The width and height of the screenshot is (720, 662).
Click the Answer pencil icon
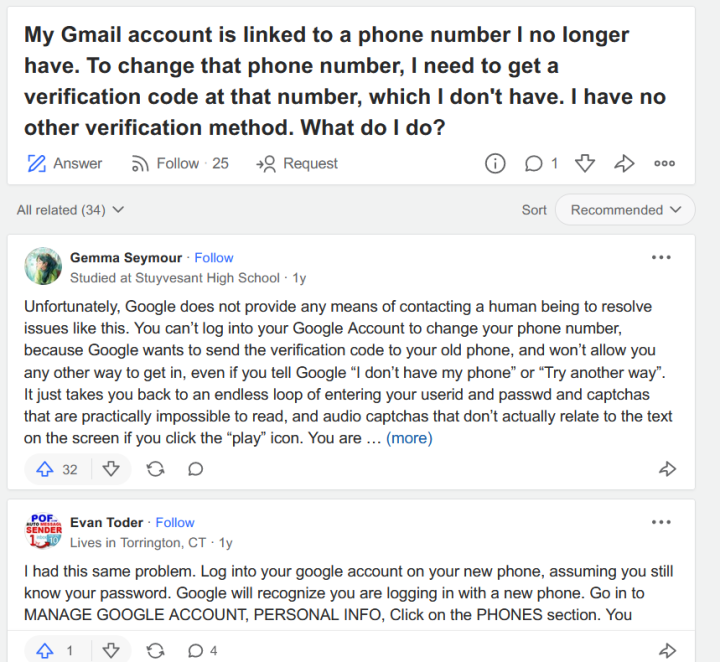click(37, 163)
